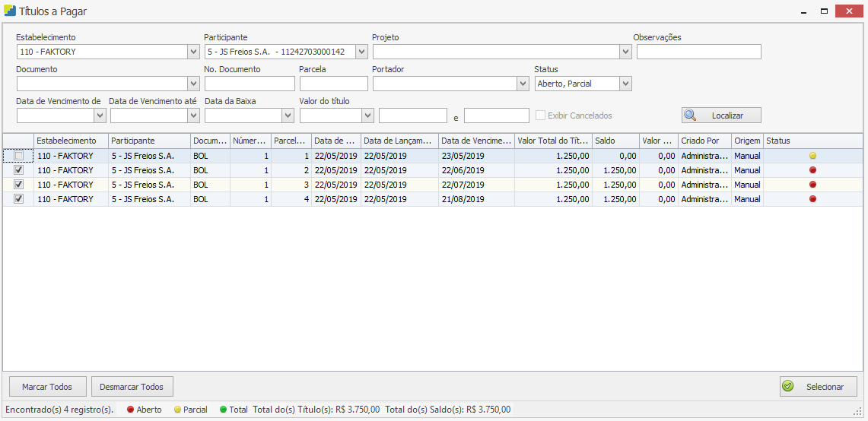Click red status dot of parcela 4
The image size is (868, 421).
click(812, 199)
